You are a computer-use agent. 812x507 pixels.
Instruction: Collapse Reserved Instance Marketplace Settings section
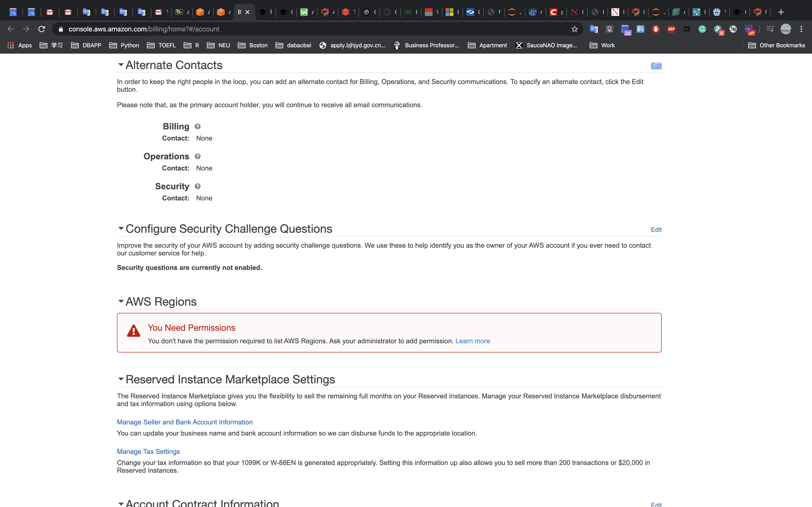(x=121, y=379)
